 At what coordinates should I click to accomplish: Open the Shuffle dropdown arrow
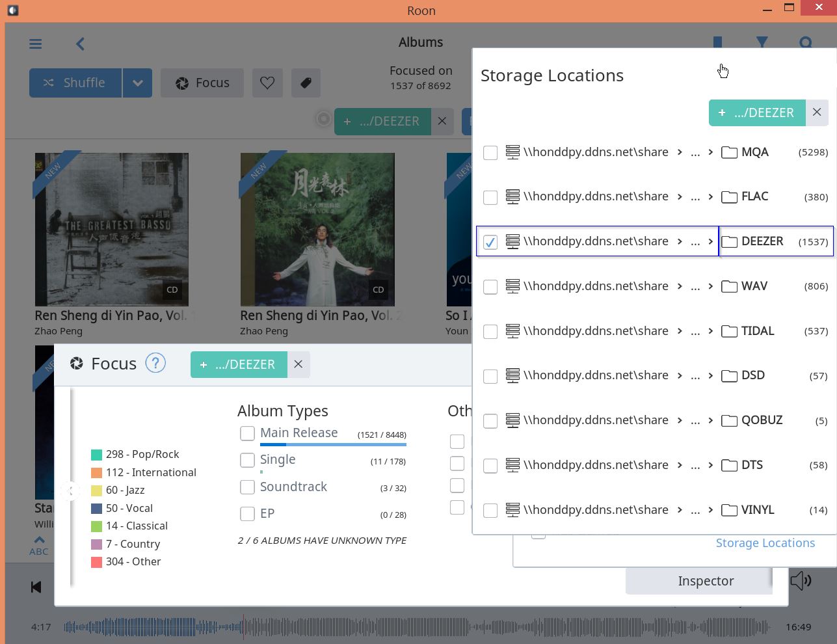click(x=137, y=83)
